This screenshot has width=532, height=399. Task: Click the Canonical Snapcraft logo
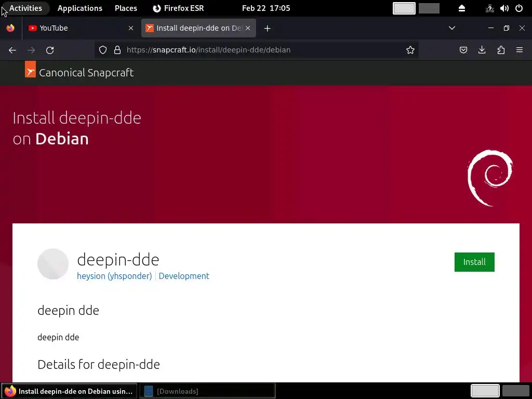tap(30, 69)
